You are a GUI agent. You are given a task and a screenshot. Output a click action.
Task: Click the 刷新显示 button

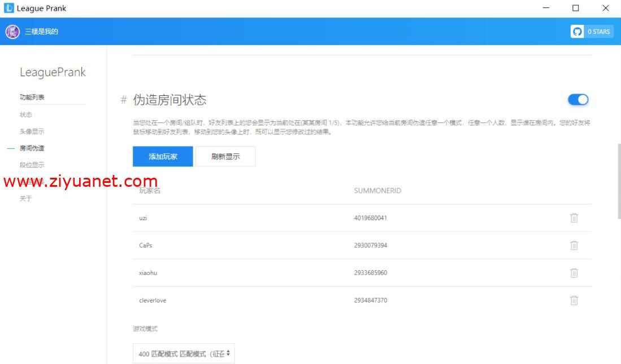click(x=225, y=156)
